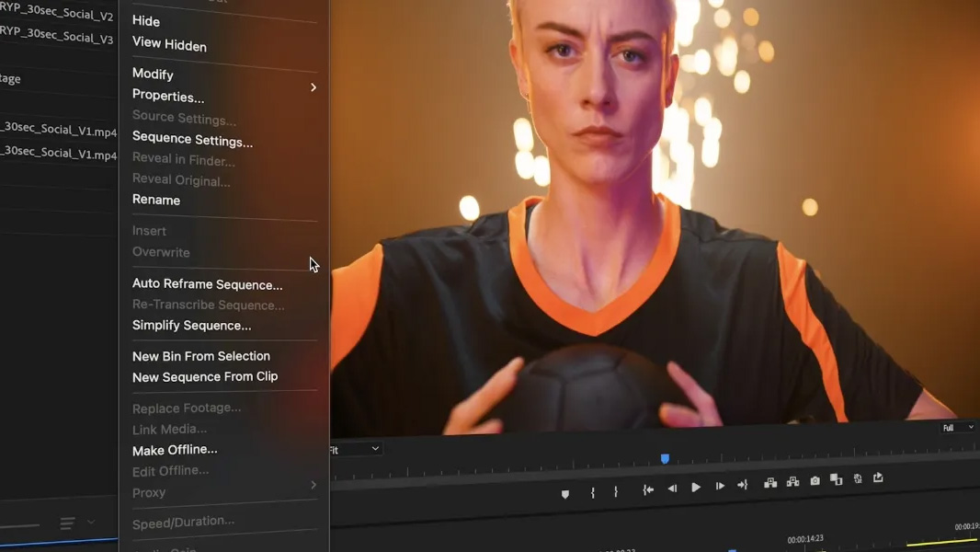Click the Export Frame camera icon
The width and height of the screenshot is (980, 552).
[815, 480]
